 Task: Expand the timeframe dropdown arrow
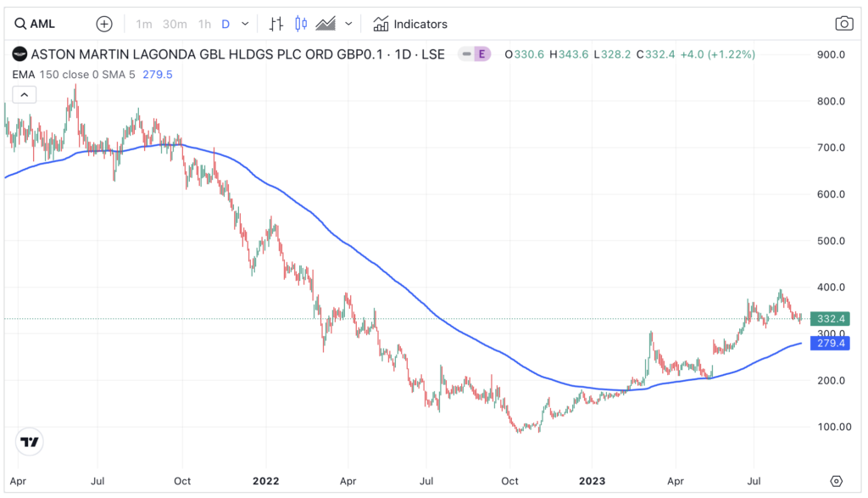(x=245, y=24)
